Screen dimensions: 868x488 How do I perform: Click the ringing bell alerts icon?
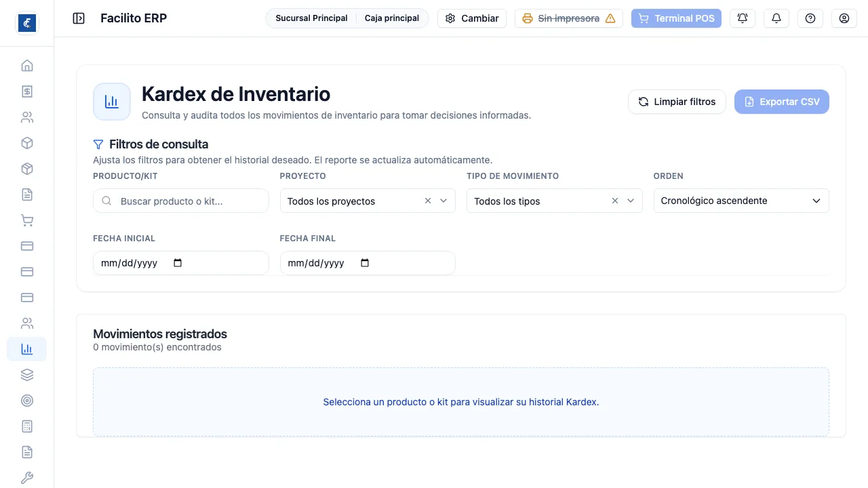pos(743,18)
